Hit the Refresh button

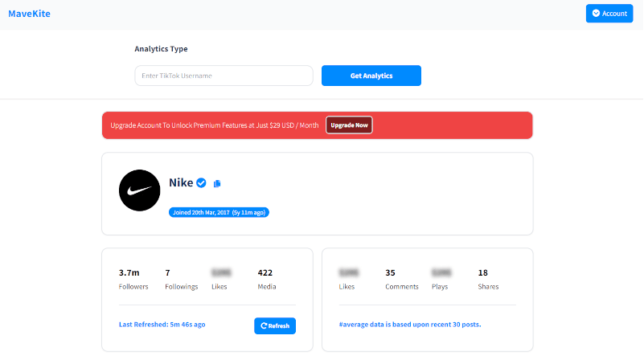coord(274,325)
